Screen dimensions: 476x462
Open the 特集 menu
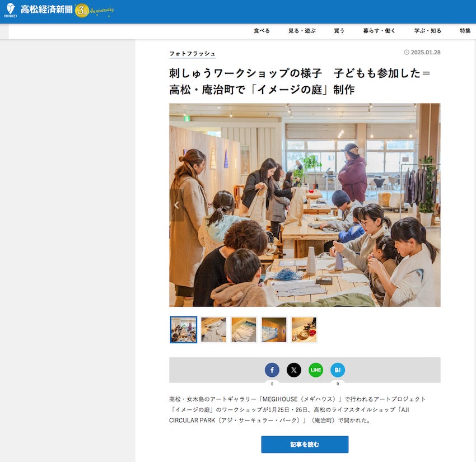point(465,31)
